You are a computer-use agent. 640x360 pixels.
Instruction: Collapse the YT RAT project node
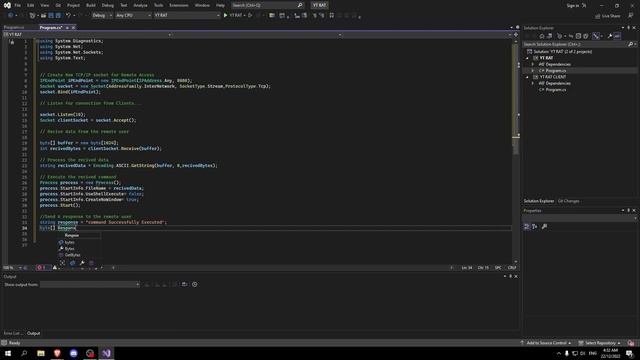[527, 58]
